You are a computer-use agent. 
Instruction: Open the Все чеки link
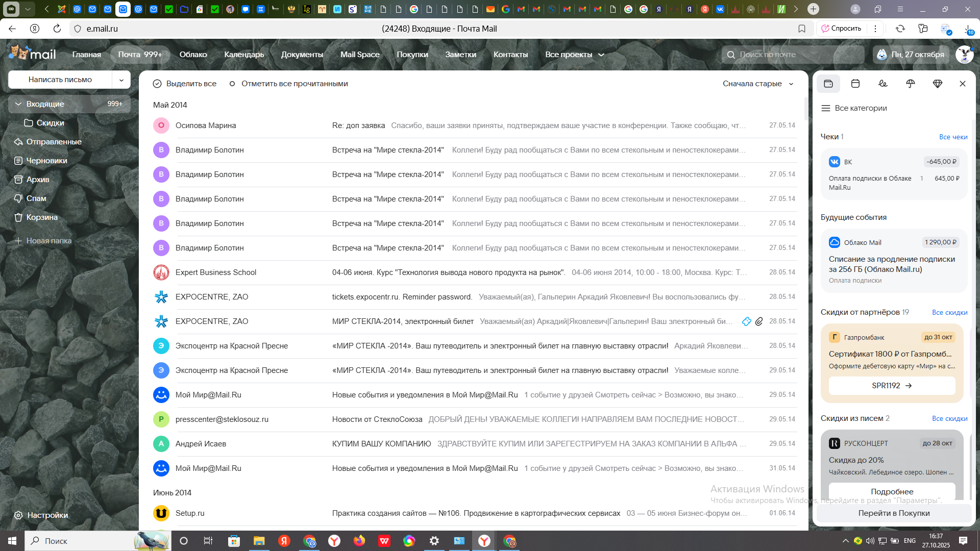pyautogui.click(x=953, y=137)
